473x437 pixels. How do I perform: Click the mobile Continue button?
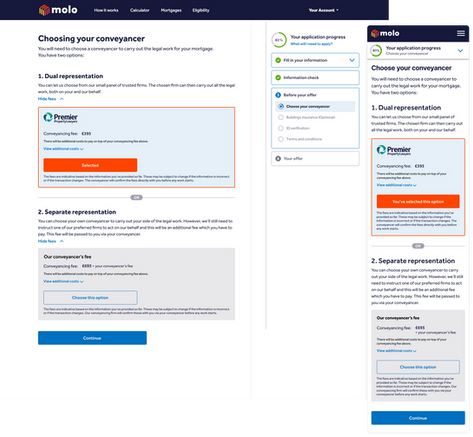(418, 418)
